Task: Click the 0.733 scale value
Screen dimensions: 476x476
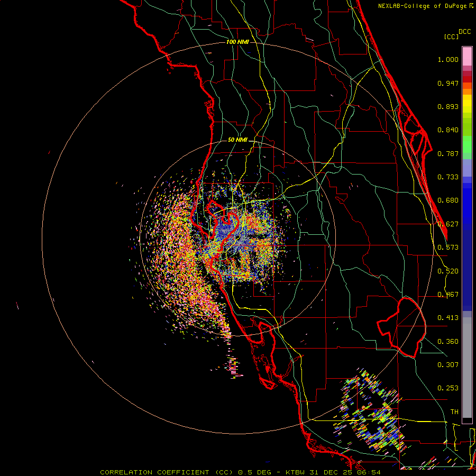Action: point(448,177)
